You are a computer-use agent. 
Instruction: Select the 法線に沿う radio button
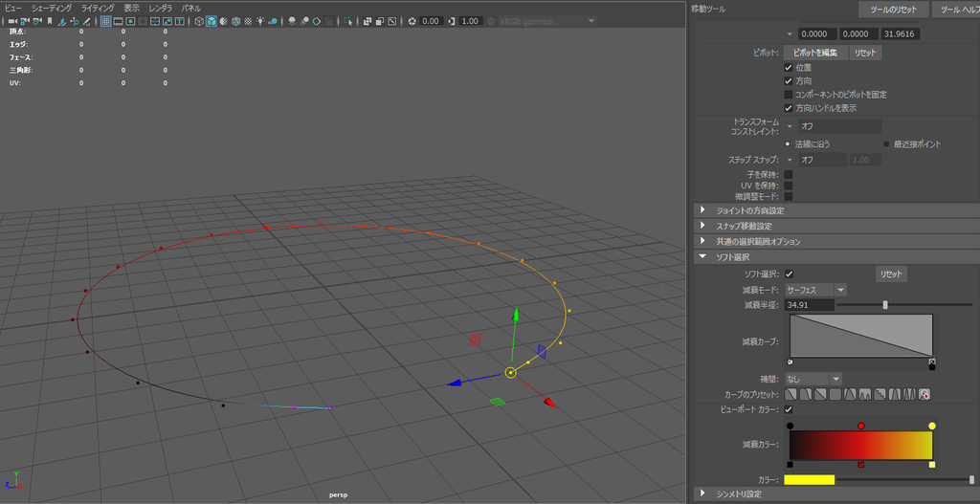pos(789,144)
